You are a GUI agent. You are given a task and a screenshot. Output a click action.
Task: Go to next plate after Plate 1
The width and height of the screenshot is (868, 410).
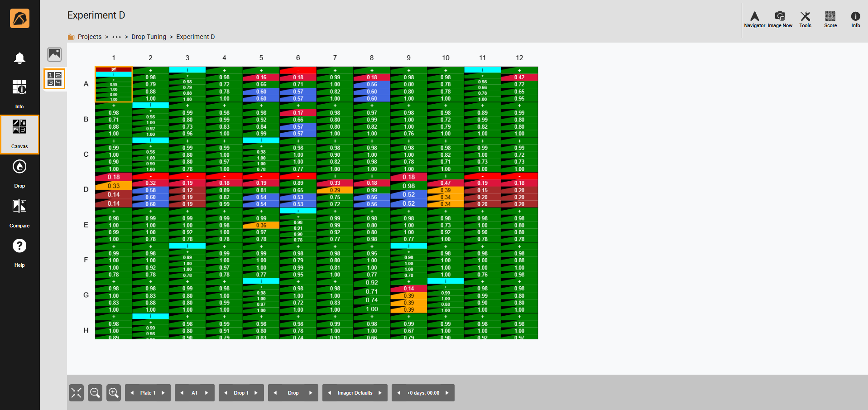coord(163,393)
